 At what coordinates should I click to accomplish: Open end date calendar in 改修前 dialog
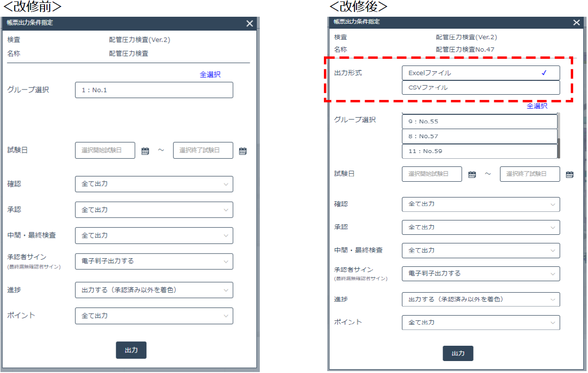click(243, 151)
